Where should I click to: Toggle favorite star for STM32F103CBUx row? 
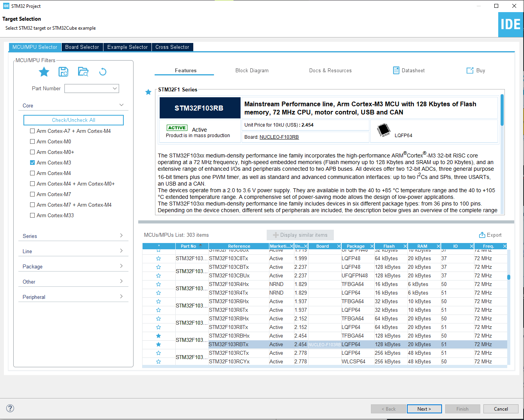coord(159,276)
